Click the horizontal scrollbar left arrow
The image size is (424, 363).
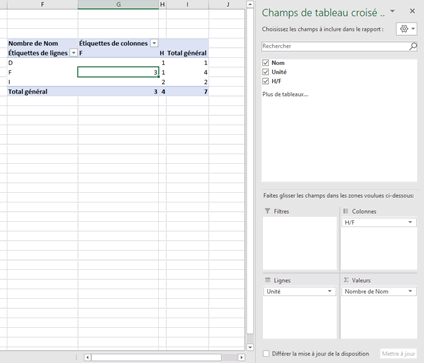(x=87, y=357)
